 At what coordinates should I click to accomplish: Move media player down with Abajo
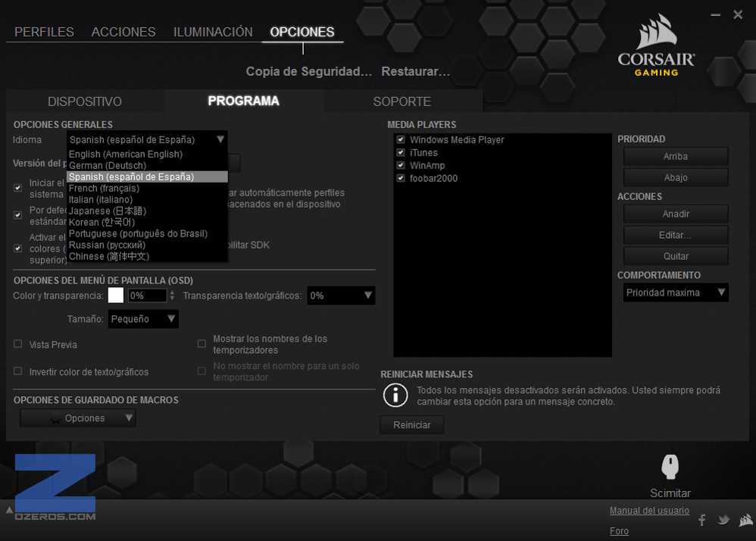[x=676, y=177]
